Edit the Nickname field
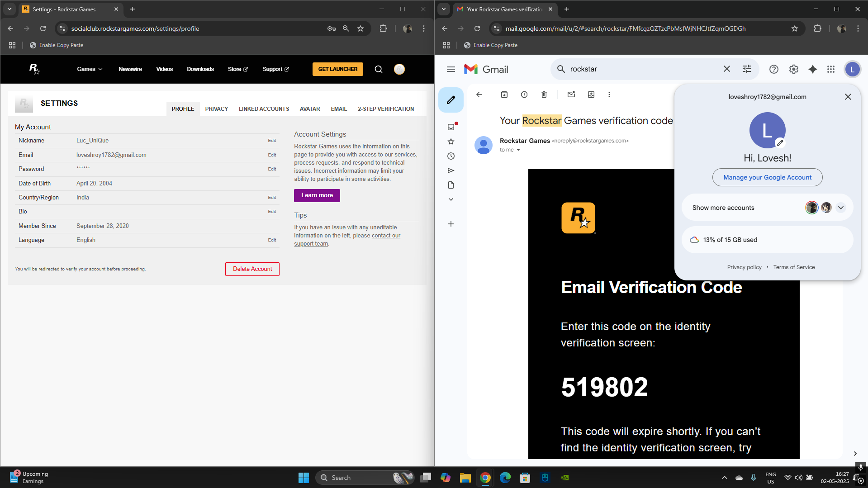Image resolution: width=868 pixels, height=488 pixels. 272,141
